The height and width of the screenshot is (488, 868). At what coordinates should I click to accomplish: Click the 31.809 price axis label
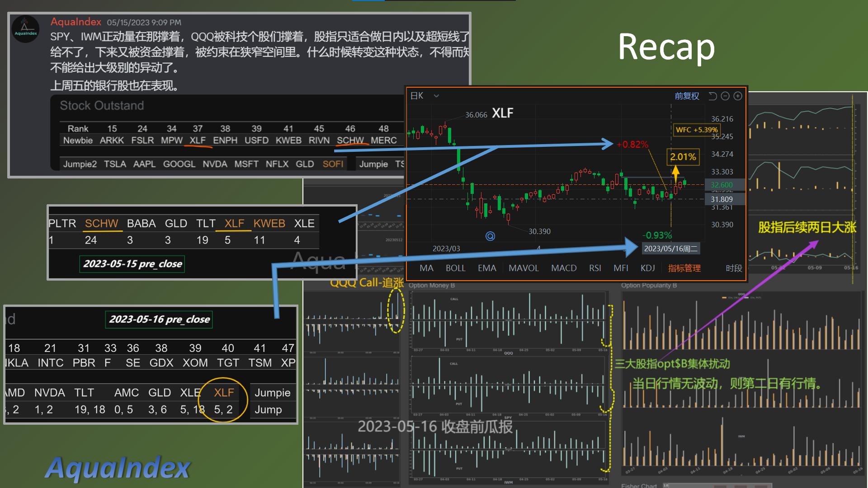click(x=722, y=199)
